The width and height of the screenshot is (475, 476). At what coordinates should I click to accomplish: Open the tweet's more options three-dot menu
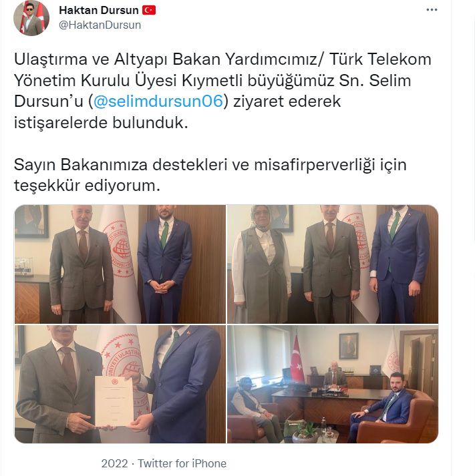(432, 10)
